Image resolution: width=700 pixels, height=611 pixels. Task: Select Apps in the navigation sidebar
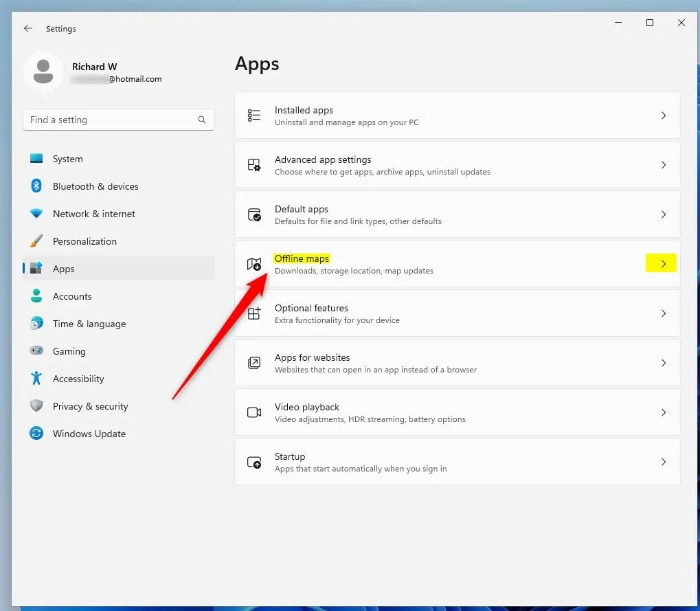point(63,269)
